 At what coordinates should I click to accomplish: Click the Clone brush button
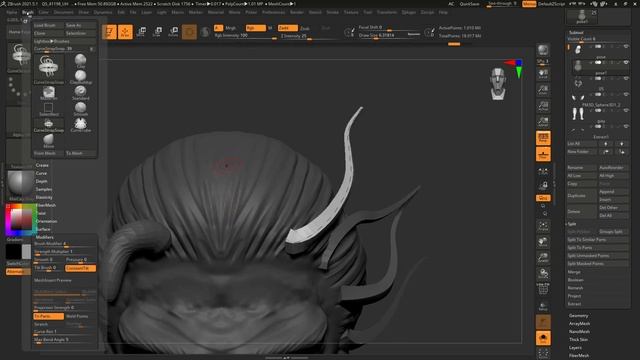click(x=49, y=33)
